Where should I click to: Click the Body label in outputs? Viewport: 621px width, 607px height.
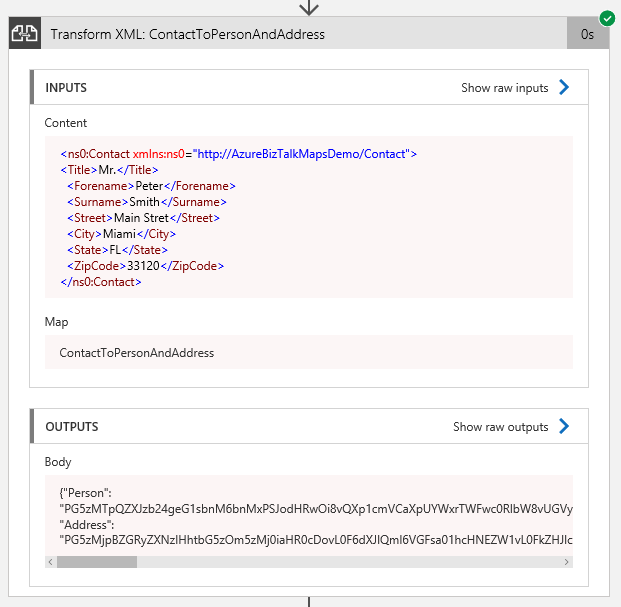pos(58,462)
